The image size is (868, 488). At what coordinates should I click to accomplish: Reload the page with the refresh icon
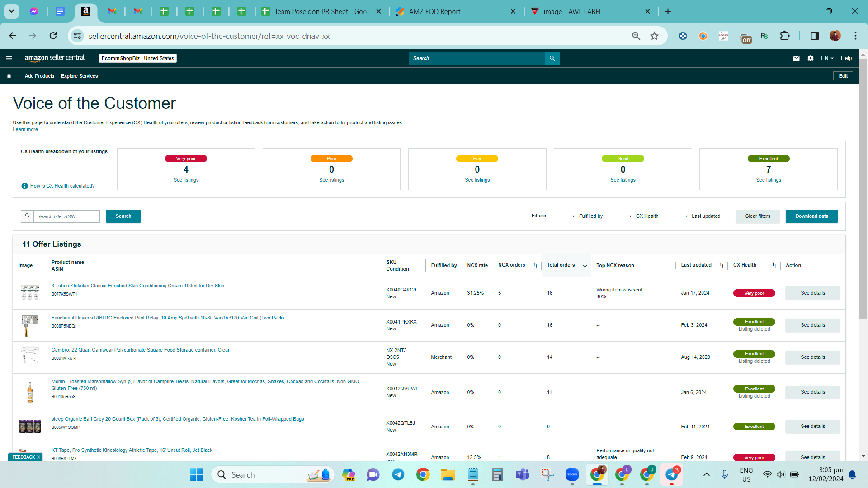[x=53, y=36]
